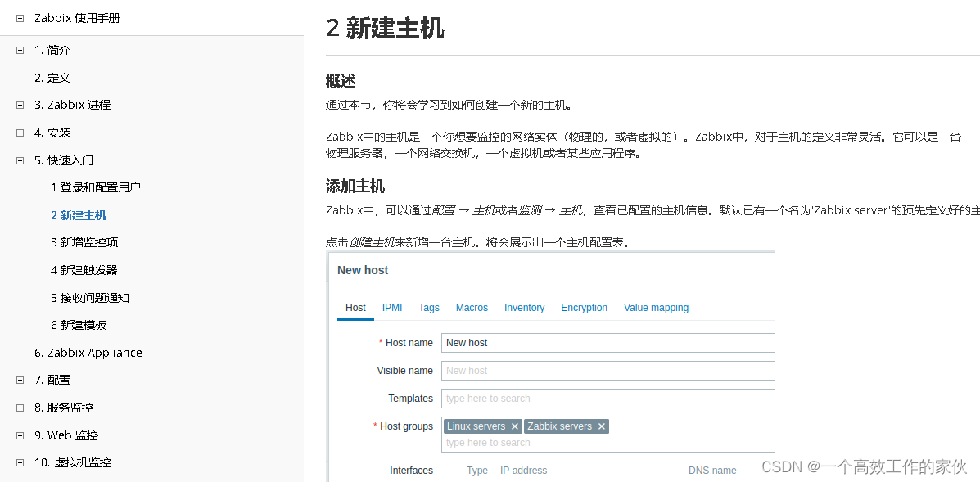Collapse the Zabbix 使用手册 tree root
Viewport: 980px width, 482px height.
point(20,19)
